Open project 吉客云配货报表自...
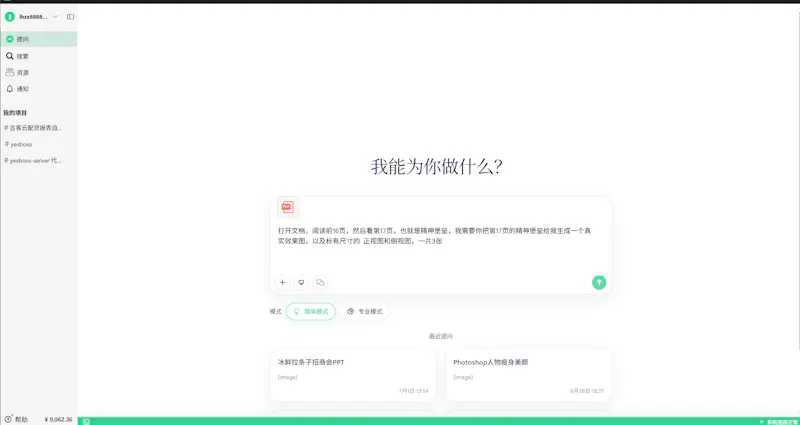 34,128
